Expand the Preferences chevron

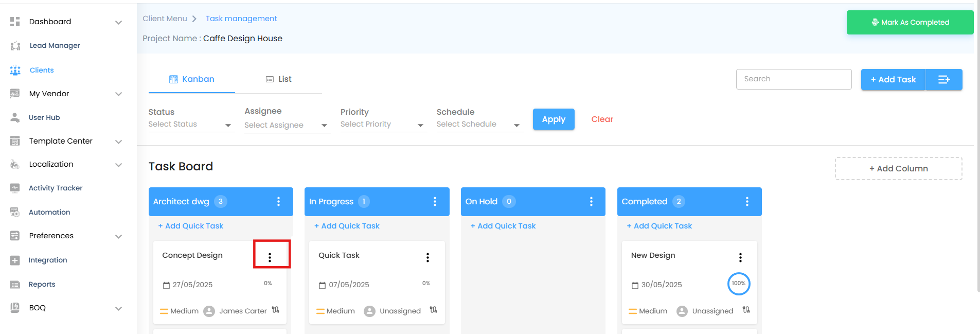pos(119,237)
